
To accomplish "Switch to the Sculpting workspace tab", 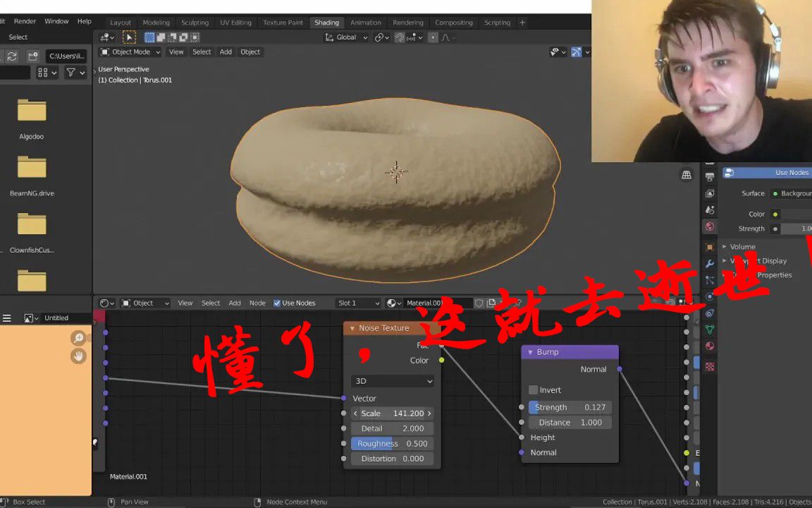I will pos(195,22).
